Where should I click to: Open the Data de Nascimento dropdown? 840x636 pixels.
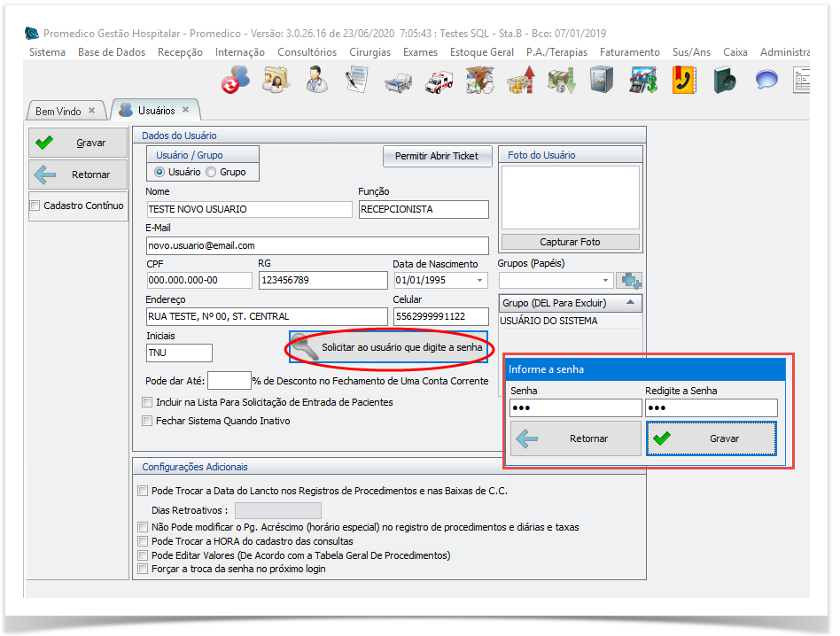coord(480,281)
